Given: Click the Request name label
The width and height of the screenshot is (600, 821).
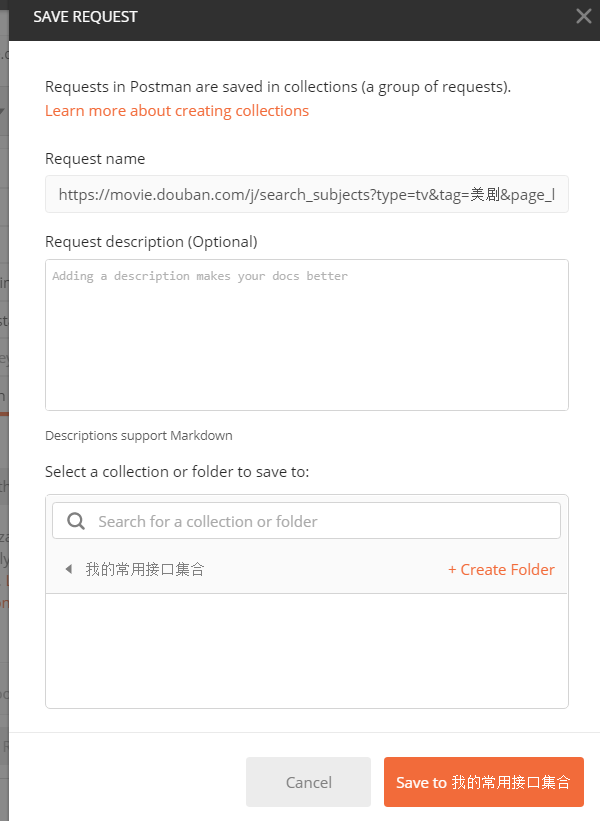Looking at the screenshot, I should 95,159.
